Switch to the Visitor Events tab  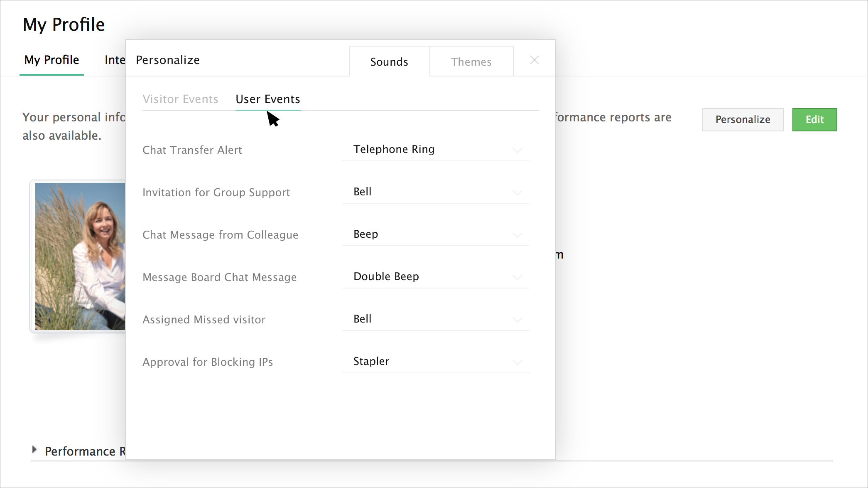point(180,99)
